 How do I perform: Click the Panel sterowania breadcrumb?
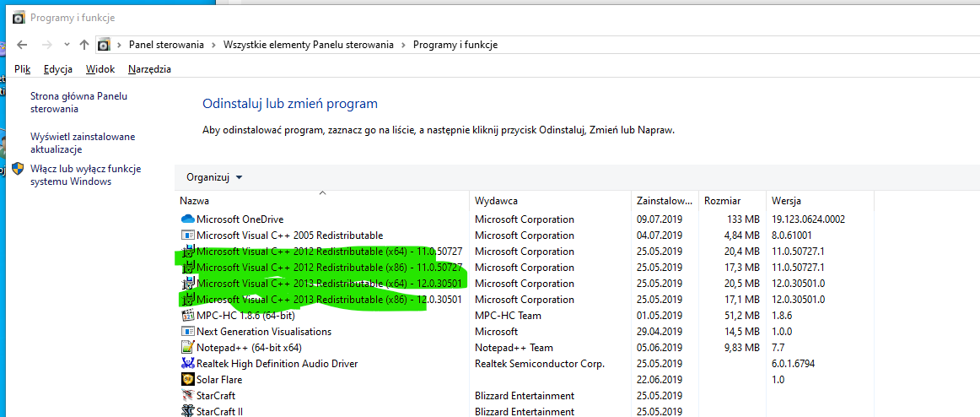click(166, 45)
